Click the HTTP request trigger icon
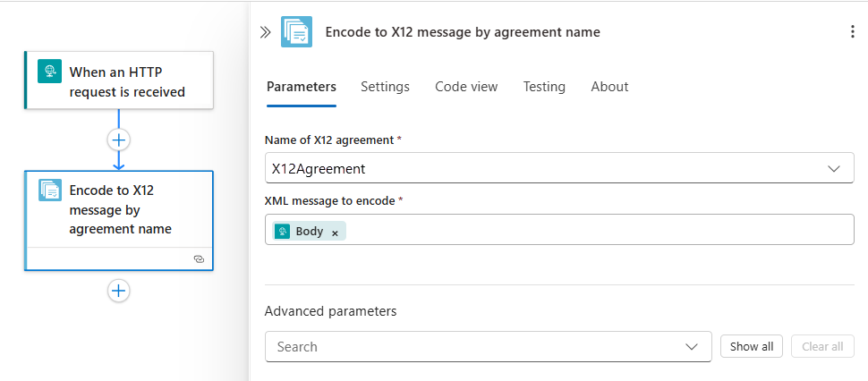Image resolution: width=868 pixels, height=381 pixels. pyautogui.click(x=50, y=72)
